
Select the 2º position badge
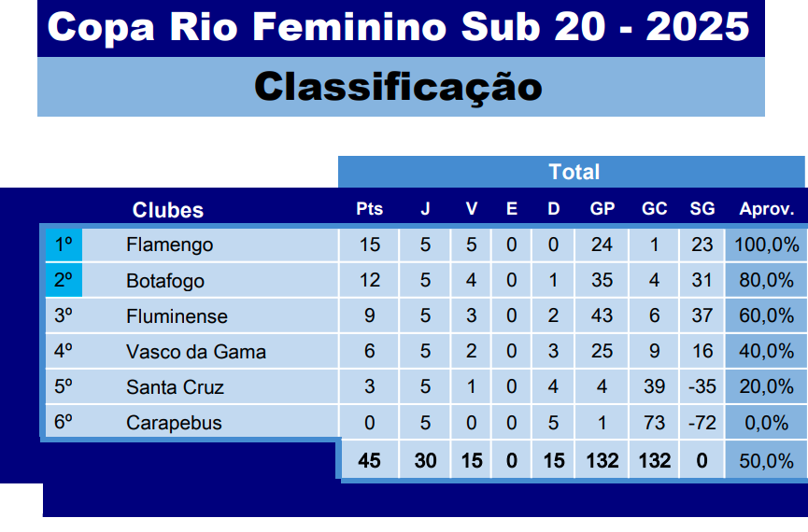pyautogui.click(x=64, y=280)
